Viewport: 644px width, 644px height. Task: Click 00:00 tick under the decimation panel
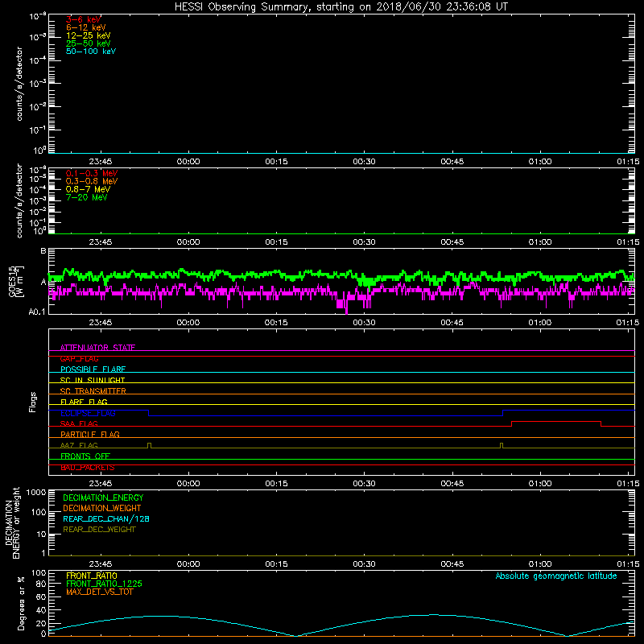(x=188, y=564)
